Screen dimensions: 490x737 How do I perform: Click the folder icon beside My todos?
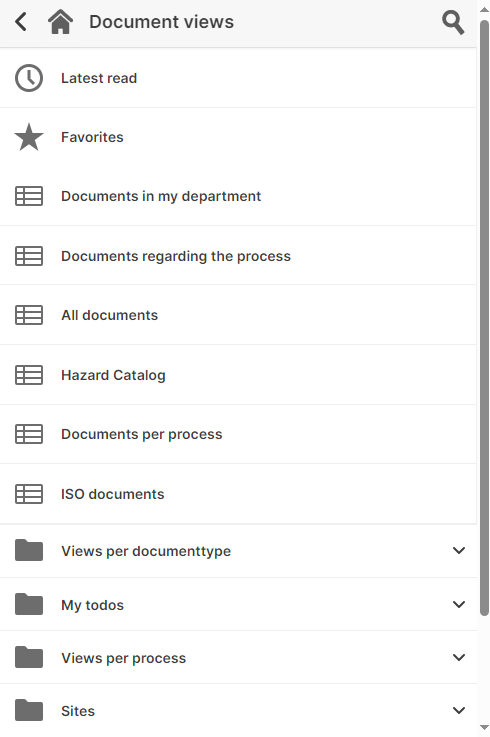[x=29, y=604]
